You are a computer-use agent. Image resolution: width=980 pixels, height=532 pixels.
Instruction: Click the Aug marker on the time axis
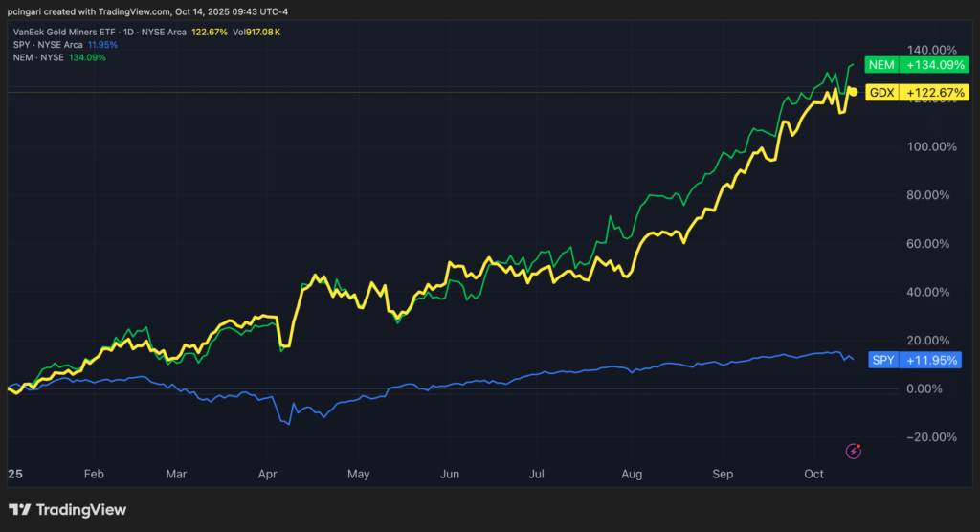point(631,474)
